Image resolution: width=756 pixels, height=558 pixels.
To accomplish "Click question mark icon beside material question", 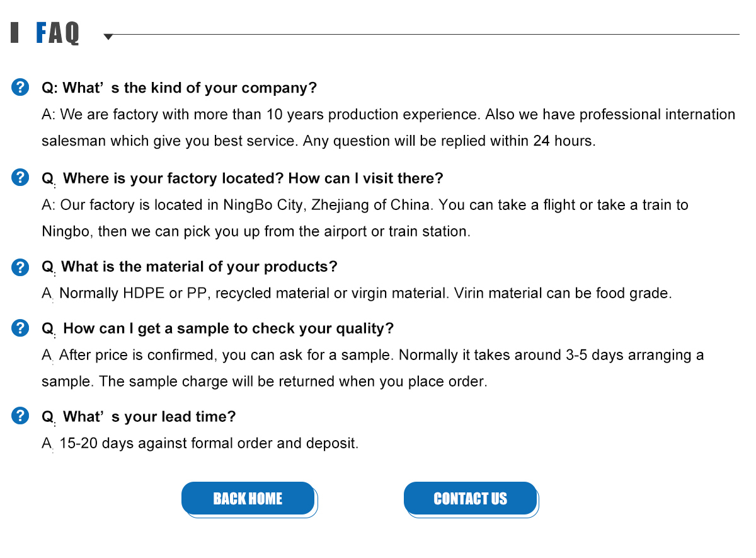I will [20, 267].
